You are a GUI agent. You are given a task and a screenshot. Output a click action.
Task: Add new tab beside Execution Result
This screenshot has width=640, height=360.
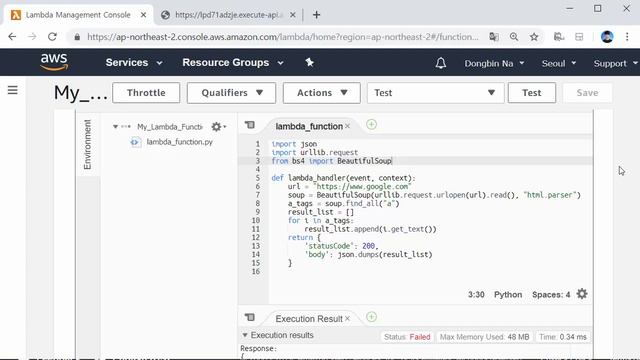(371, 317)
